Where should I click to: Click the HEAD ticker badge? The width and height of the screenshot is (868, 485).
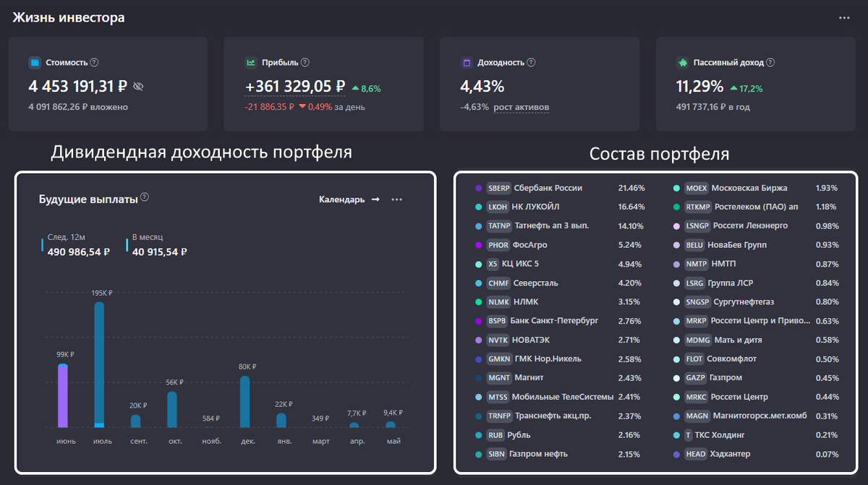(696, 454)
